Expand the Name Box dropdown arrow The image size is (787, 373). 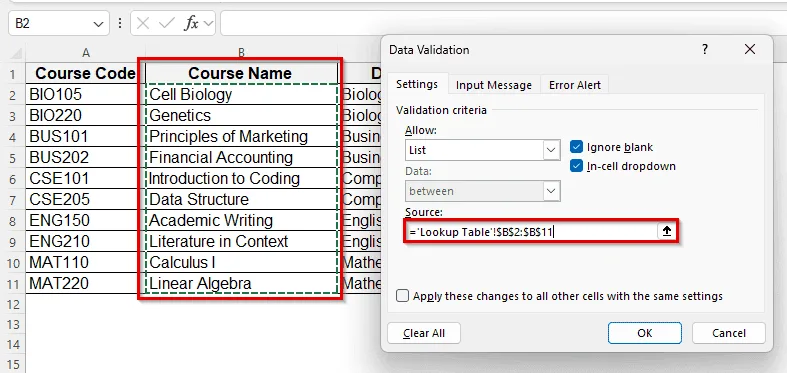tap(98, 24)
